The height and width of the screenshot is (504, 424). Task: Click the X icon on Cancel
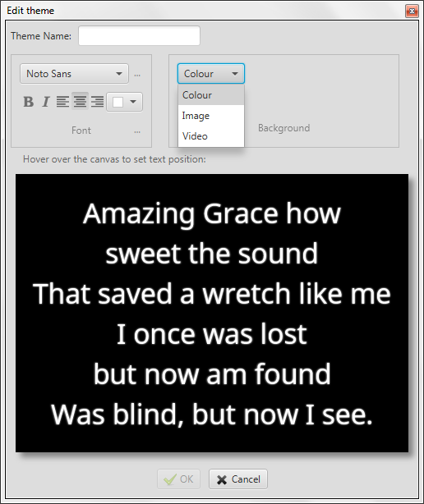[x=222, y=479]
